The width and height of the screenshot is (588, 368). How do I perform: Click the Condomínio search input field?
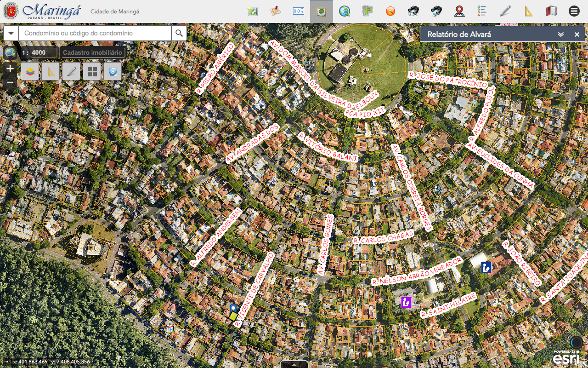pyautogui.click(x=95, y=33)
